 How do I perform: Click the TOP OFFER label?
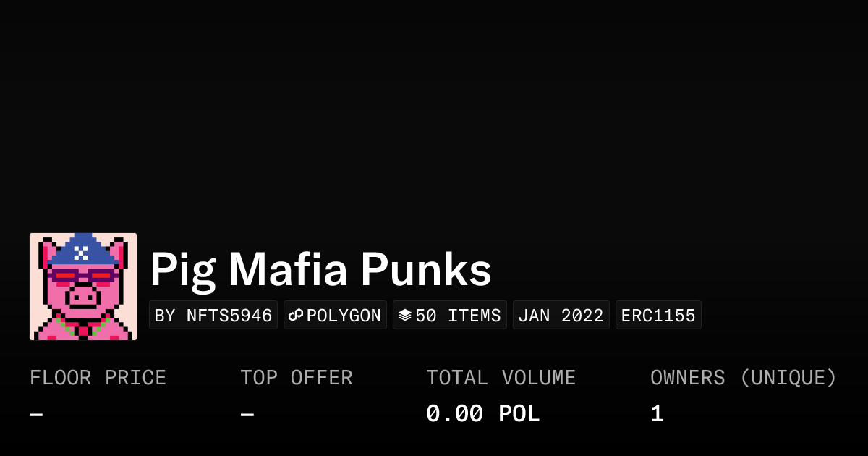(x=297, y=378)
